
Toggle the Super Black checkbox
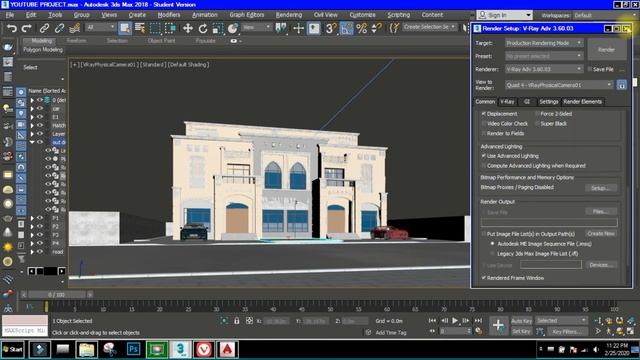(x=537, y=124)
